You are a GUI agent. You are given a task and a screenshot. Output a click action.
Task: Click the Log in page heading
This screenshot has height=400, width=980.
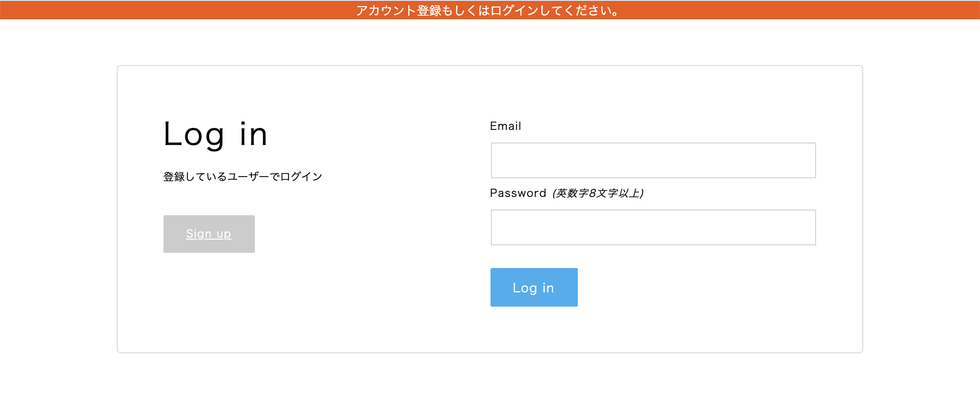[215, 134]
